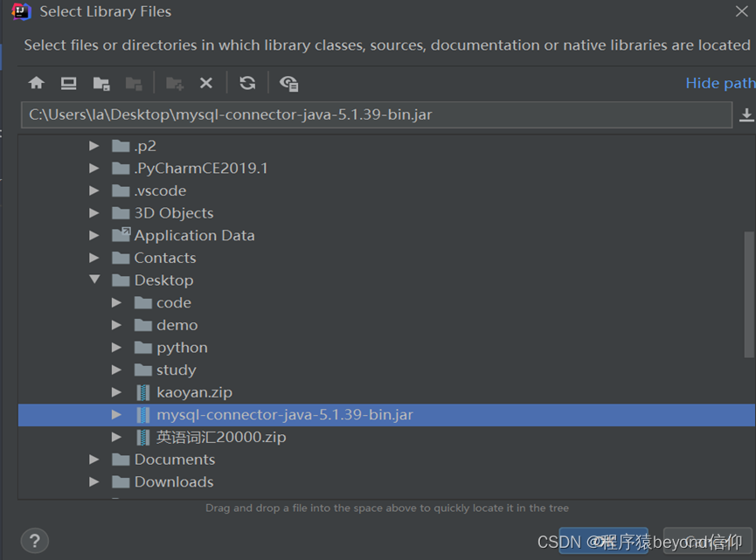Viewport: 756px width, 560px height.
Task: Expand the study folder
Action: click(x=116, y=370)
